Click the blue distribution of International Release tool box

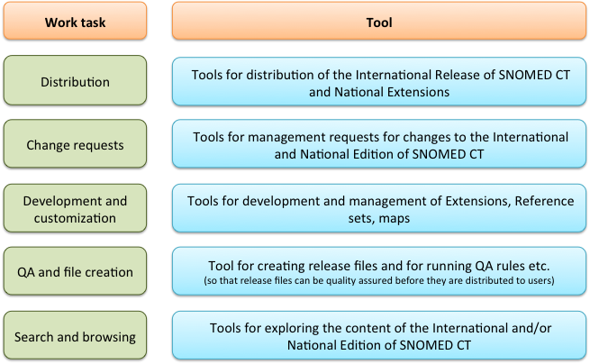pyautogui.click(x=379, y=82)
